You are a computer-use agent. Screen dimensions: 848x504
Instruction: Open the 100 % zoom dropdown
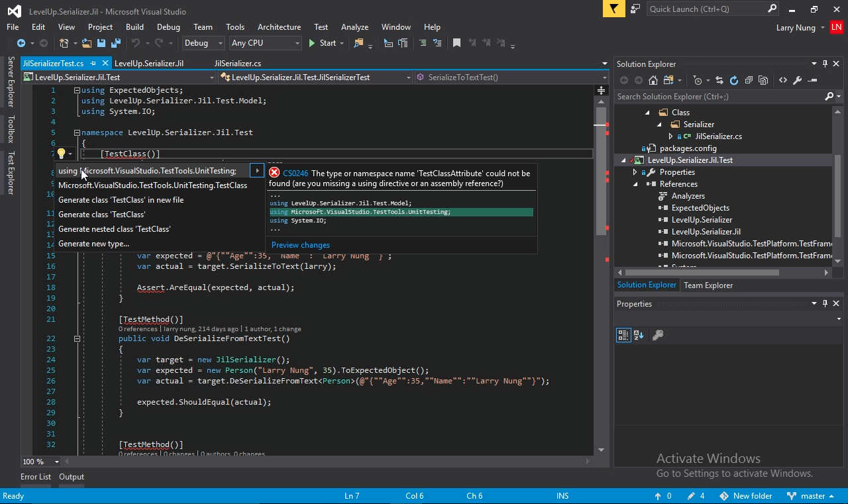56,462
